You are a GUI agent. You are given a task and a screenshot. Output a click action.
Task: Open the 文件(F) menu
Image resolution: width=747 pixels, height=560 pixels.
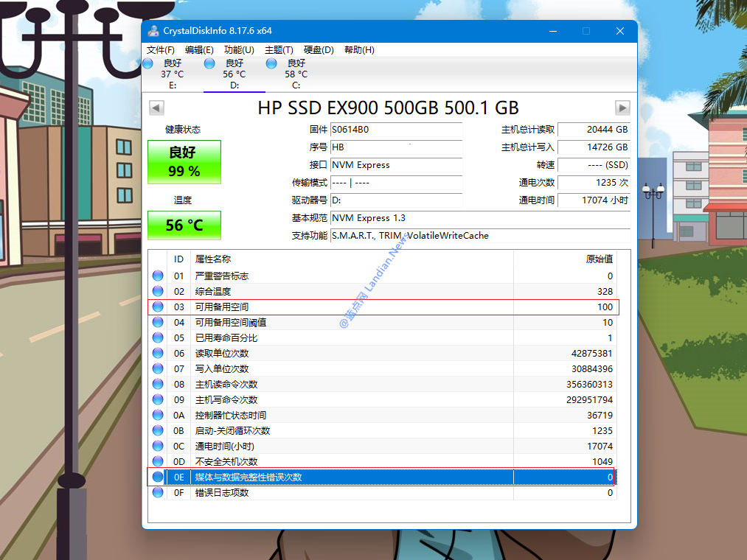tap(161, 50)
